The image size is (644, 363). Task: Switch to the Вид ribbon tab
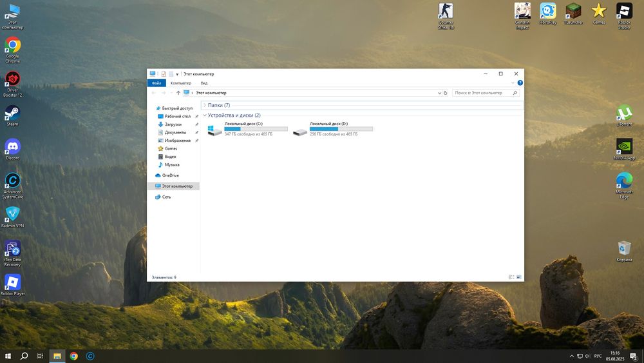[x=204, y=83]
